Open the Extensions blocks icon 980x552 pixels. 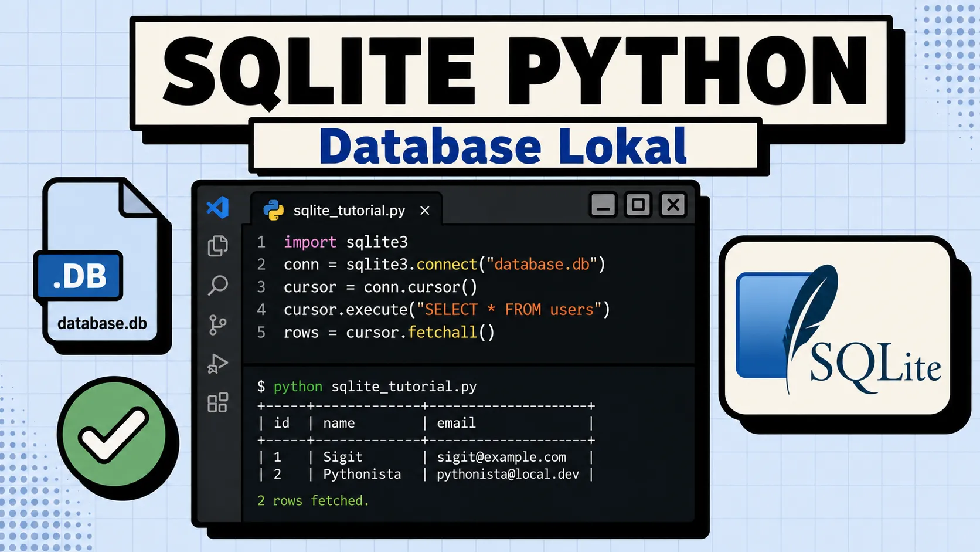[217, 402]
